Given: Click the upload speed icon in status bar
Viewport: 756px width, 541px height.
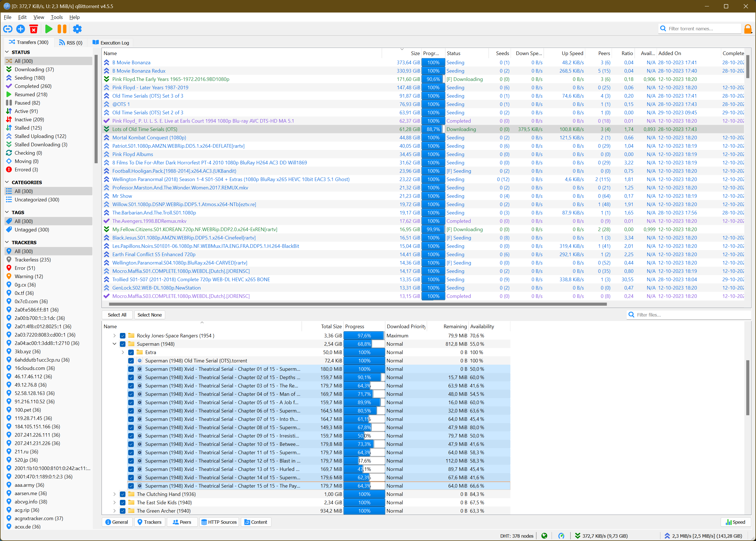Looking at the screenshot, I should click(667, 536).
